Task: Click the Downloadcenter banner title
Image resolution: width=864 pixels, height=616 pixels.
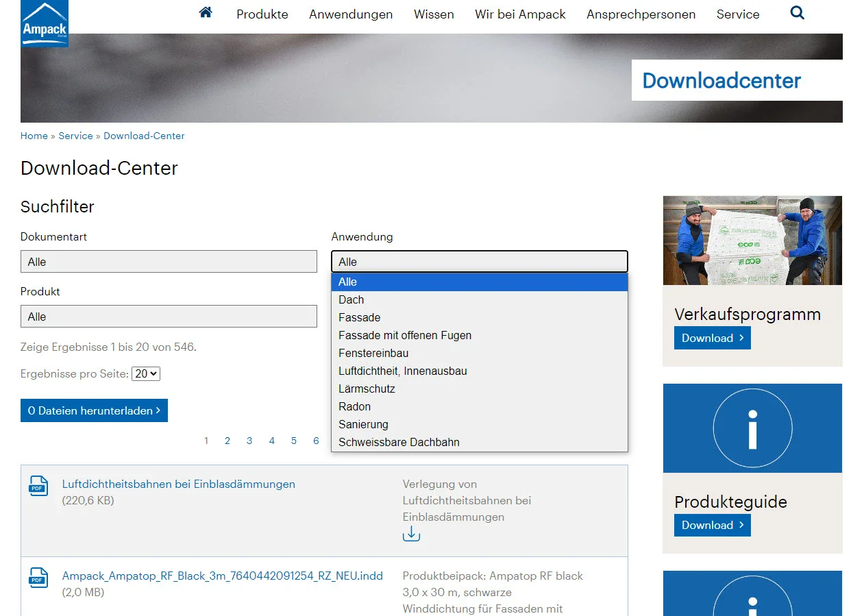Action: (x=721, y=80)
